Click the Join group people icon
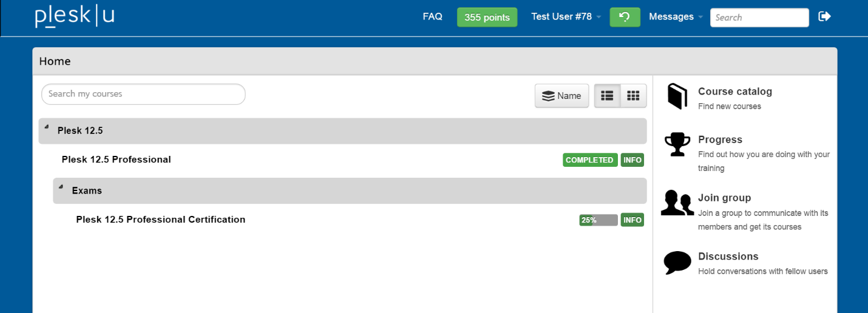The height and width of the screenshot is (313, 868). tap(677, 203)
